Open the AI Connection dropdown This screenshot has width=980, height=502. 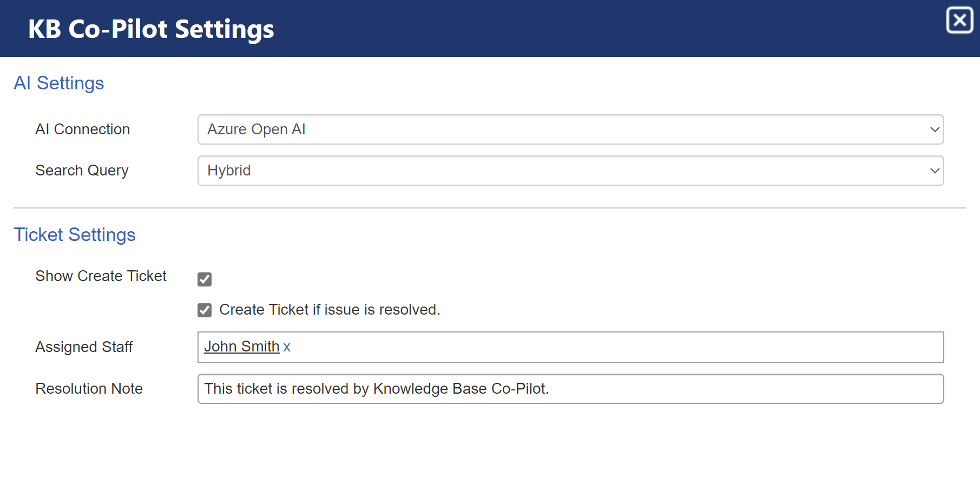[570, 130]
